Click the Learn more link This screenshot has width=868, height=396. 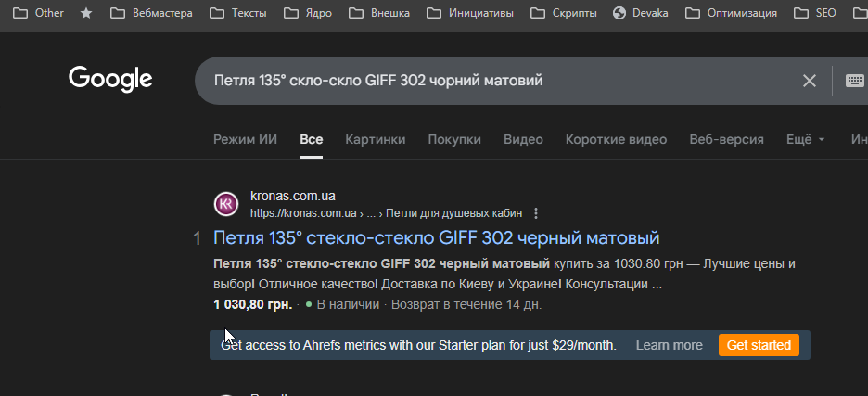[669, 345]
